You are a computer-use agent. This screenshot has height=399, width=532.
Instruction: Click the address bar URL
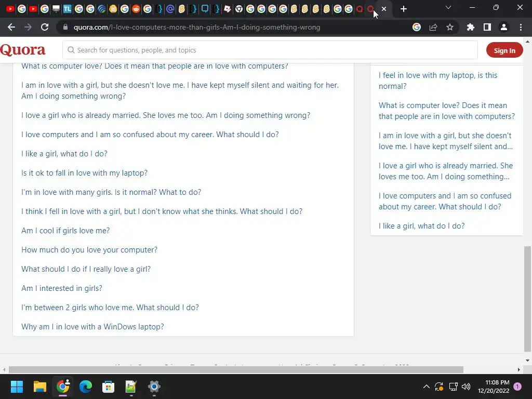click(x=197, y=27)
